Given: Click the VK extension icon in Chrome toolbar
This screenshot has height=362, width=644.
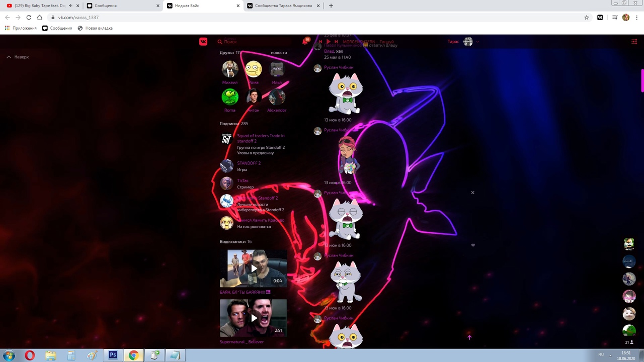Looking at the screenshot, I should (600, 17).
